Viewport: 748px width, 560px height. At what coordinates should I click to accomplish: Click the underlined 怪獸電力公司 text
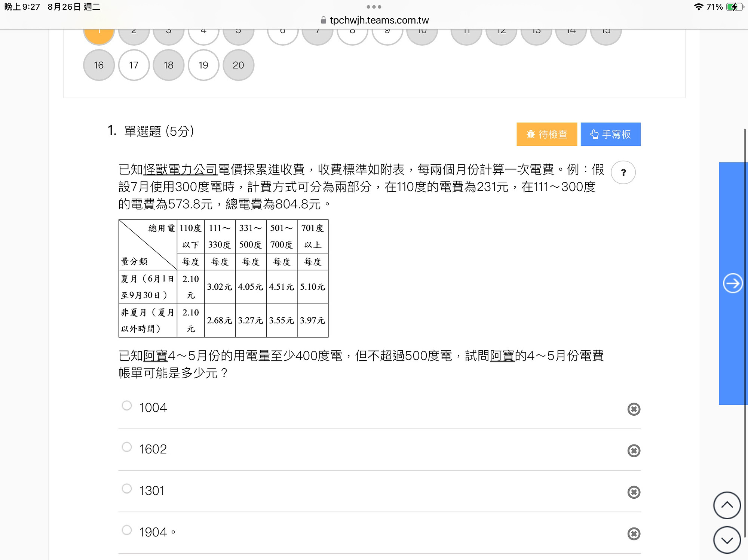pyautogui.click(x=180, y=169)
